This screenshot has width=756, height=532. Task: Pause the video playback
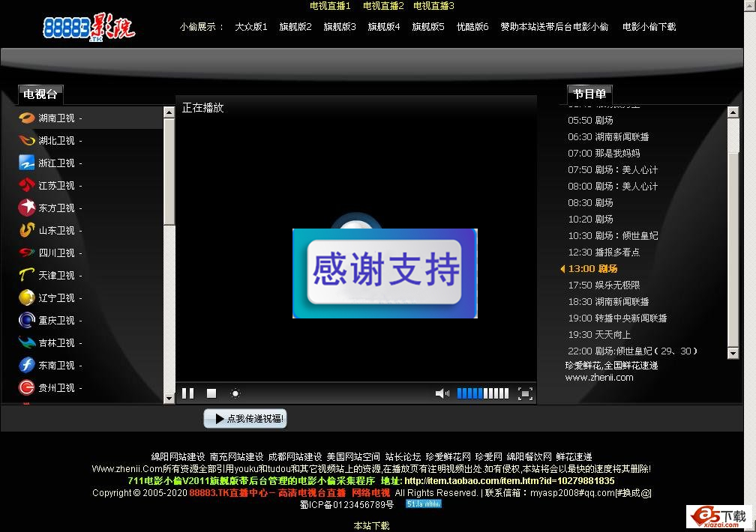[188, 393]
